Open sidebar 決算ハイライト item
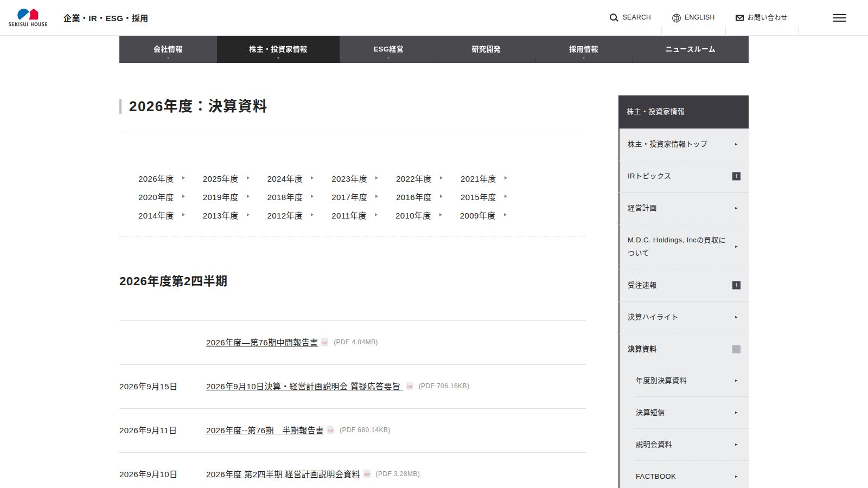Image resolution: width=868 pixels, height=488 pixels. (x=684, y=317)
